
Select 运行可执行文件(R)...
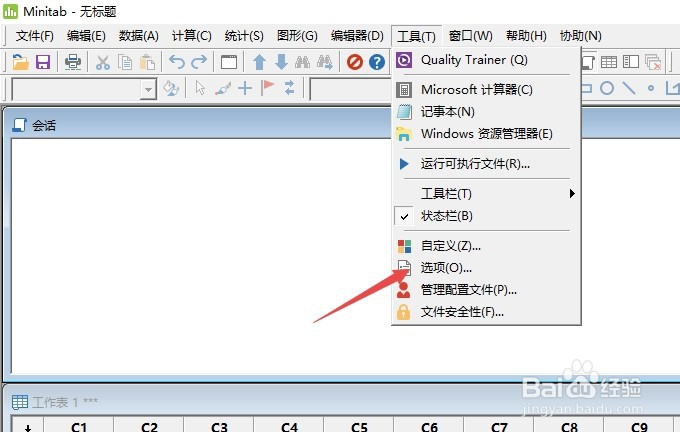click(x=486, y=164)
